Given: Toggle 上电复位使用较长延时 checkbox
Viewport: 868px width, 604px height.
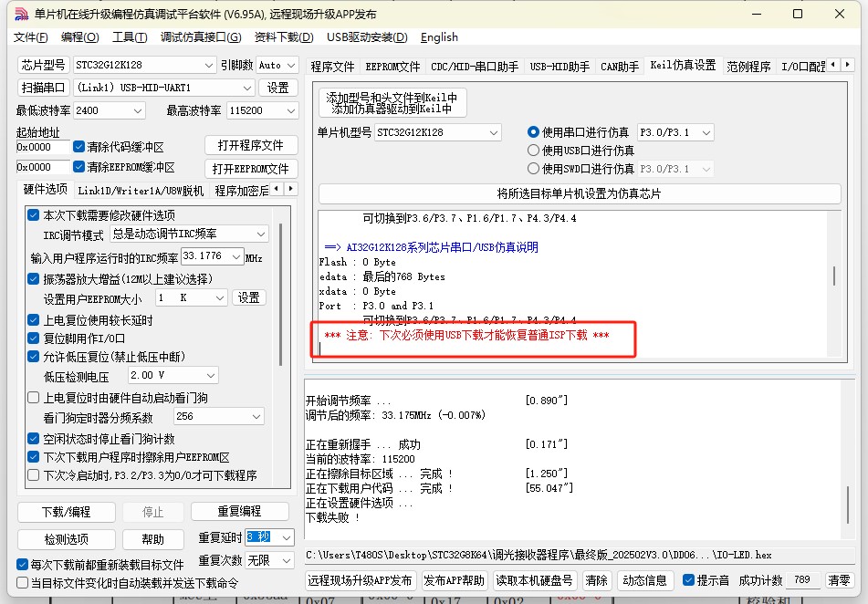Looking at the screenshot, I should (x=33, y=320).
